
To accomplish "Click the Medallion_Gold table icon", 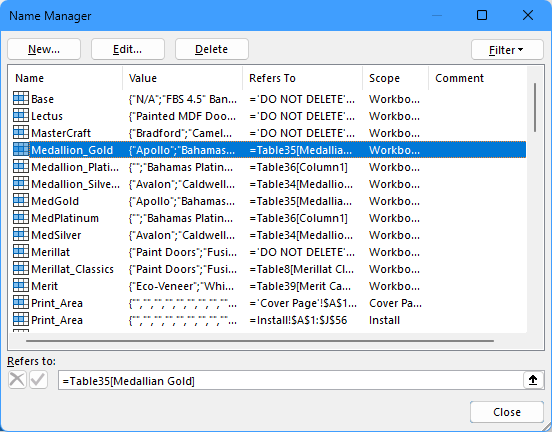I will pos(21,149).
